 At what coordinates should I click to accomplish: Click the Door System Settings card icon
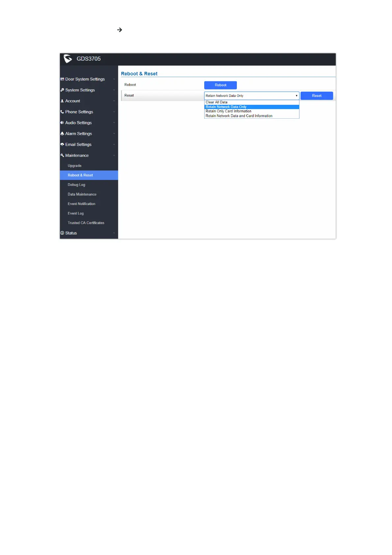click(x=62, y=79)
